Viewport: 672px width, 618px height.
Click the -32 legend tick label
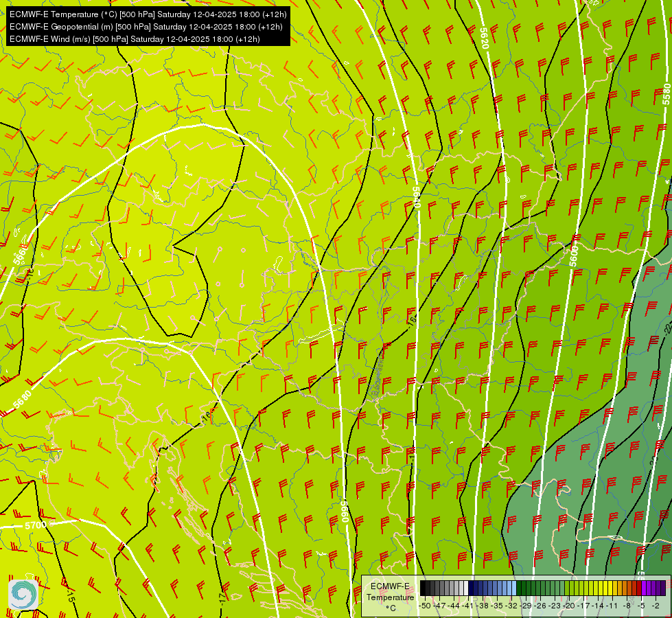511,606
